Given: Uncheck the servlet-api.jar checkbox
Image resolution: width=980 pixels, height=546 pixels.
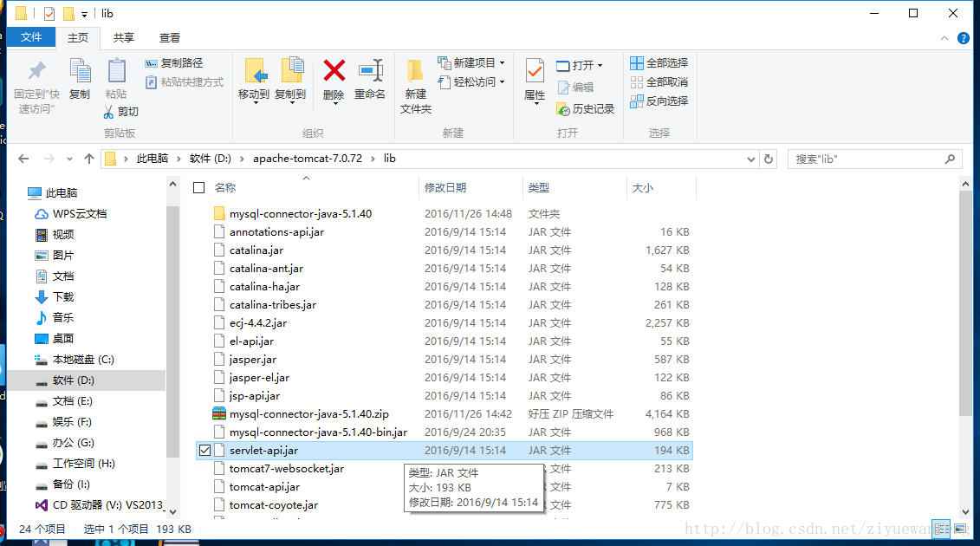Looking at the screenshot, I should (x=204, y=451).
